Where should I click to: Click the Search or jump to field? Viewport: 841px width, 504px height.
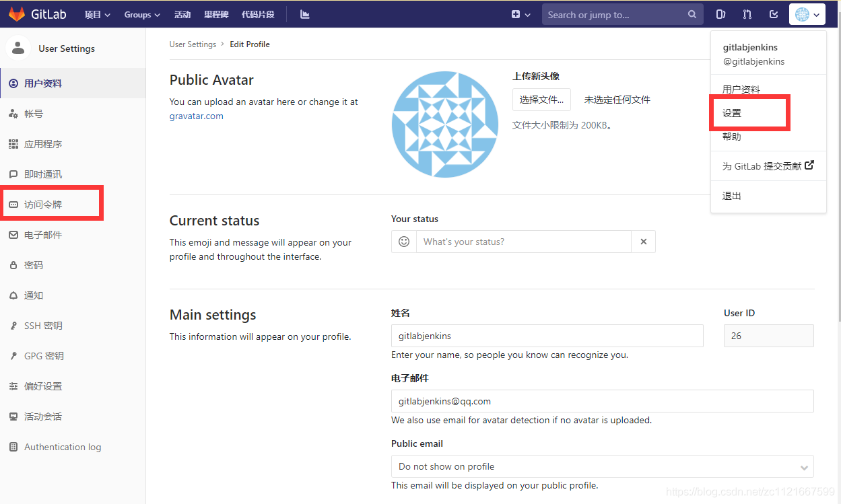[621, 14]
